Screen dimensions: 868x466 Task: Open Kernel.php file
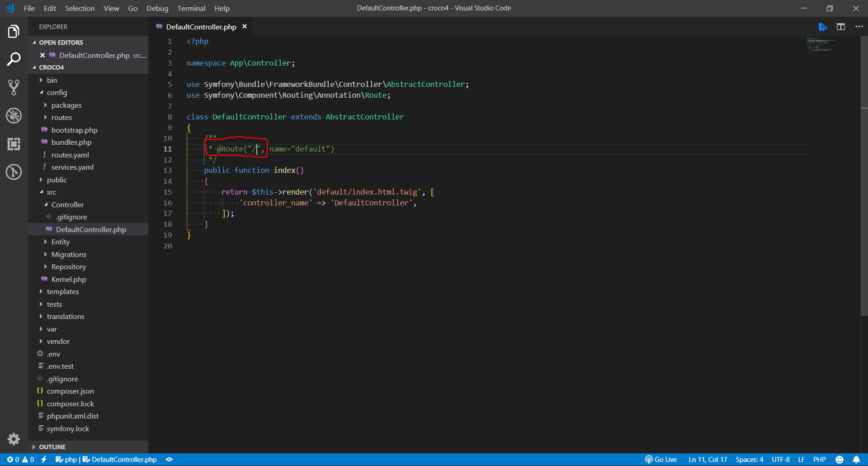(88, 279)
